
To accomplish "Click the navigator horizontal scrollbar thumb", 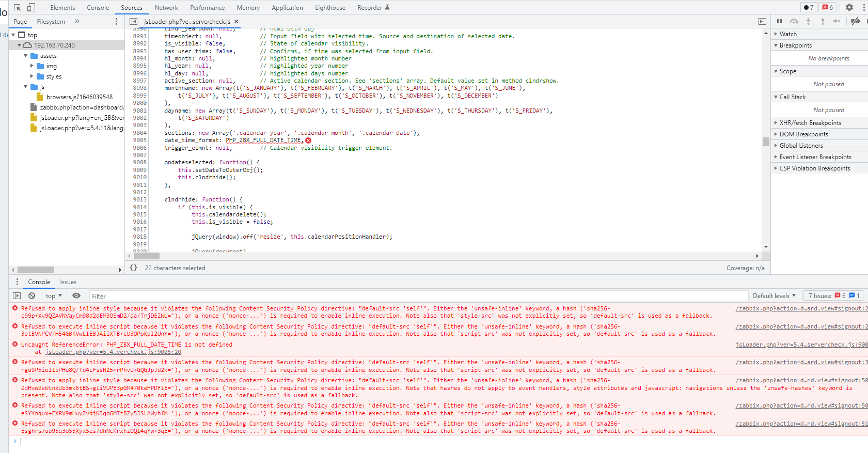I will coord(36,270).
